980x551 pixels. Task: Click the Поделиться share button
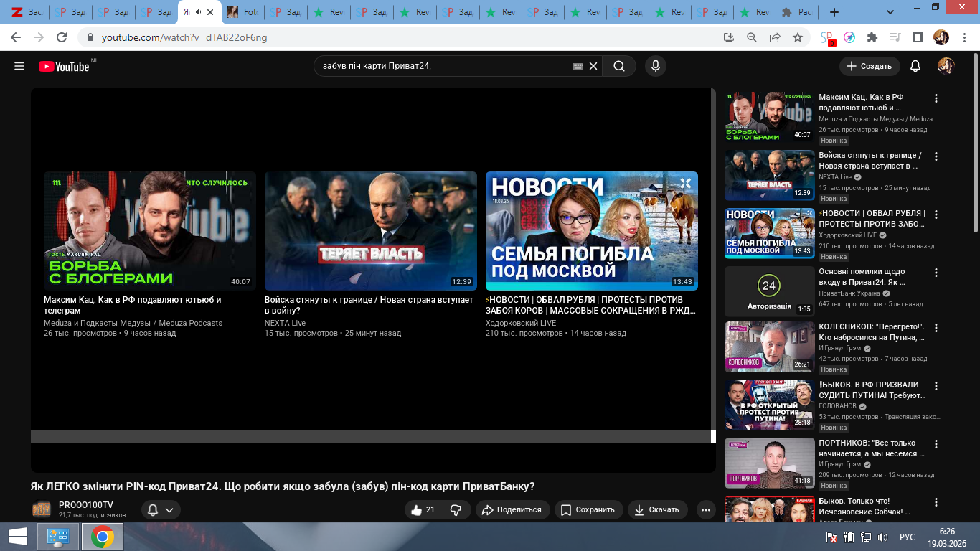pos(512,510)
